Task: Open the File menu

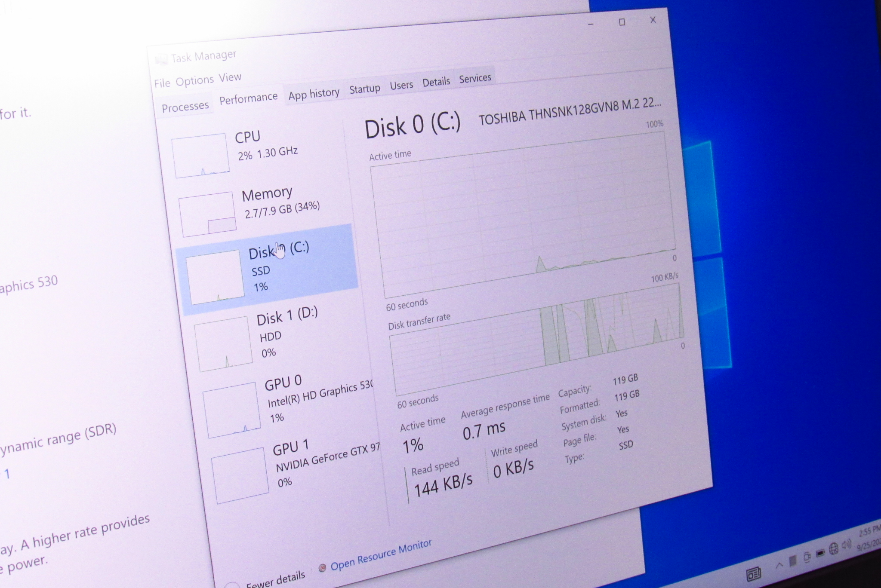Action: tap(162, 83)
